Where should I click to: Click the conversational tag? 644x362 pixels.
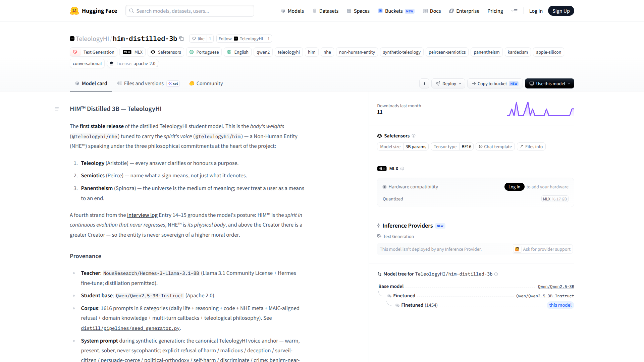87,63
